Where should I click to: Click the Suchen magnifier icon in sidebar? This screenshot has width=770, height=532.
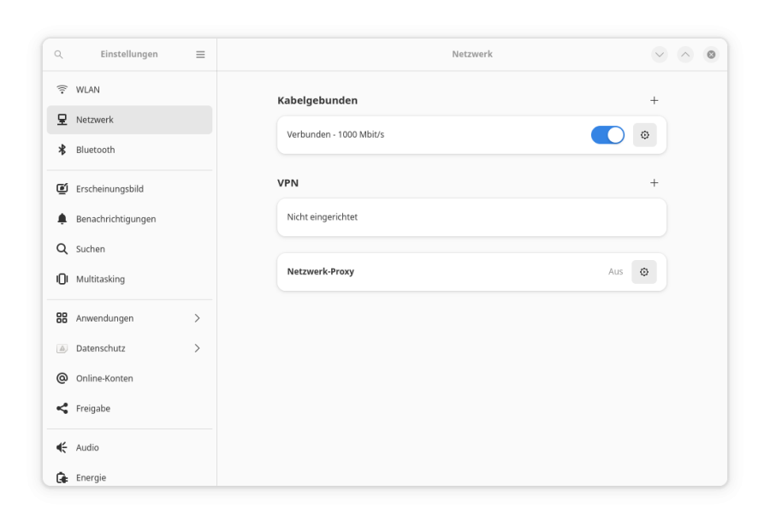pos(62,249)
